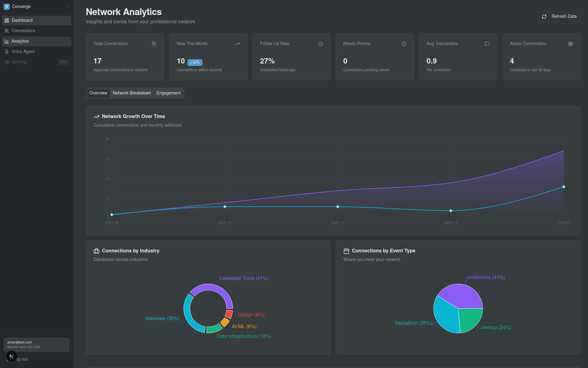
Task: Click the calendar icon beside Connections by Event Type
Action: (x=346, y=251)
